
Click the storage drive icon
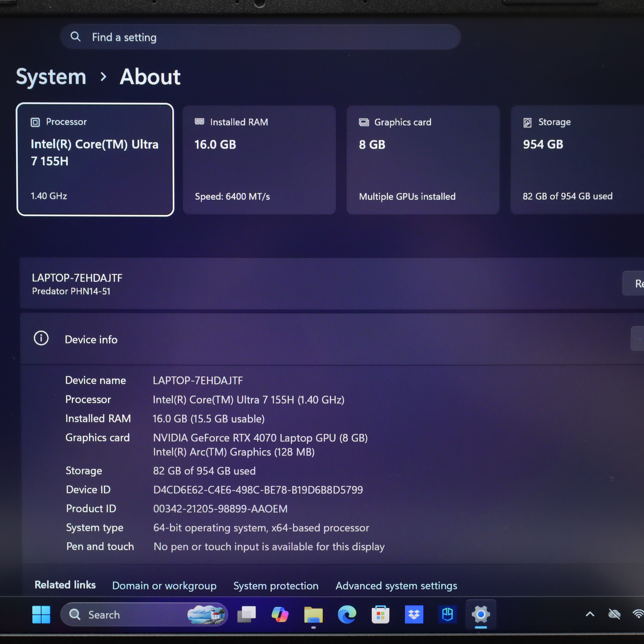click(528, 122)
